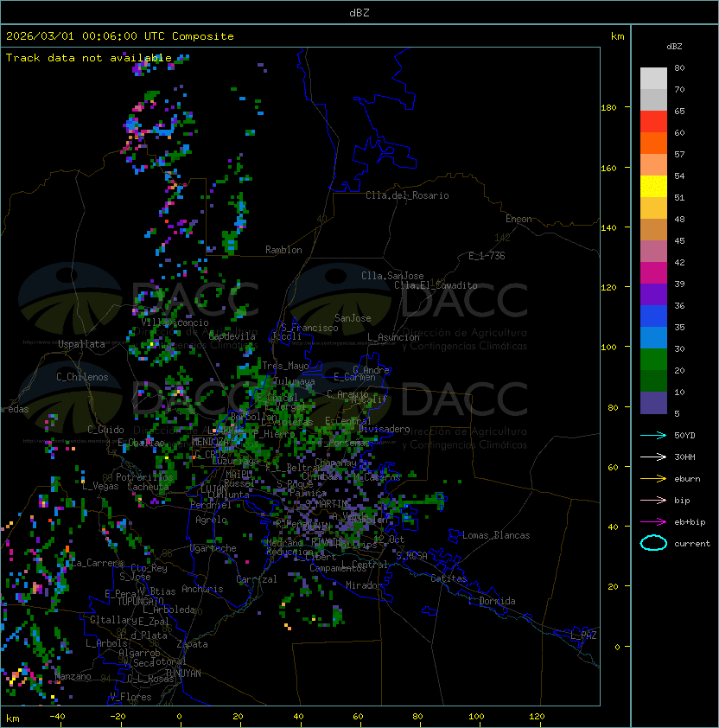The image size is (719, 728).
Task: Click the magenta eb+bip arrow icon
Action: tap(653, 522)
